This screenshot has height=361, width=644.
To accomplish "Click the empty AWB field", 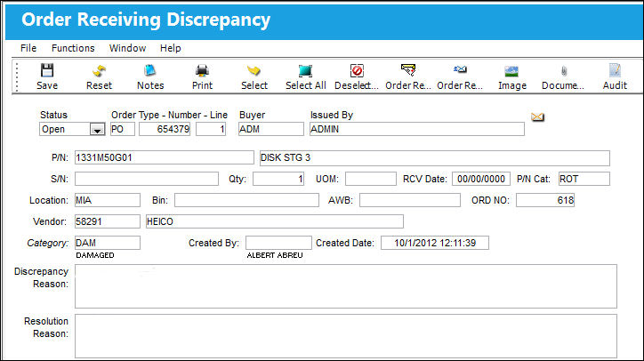I will pyautogui.click(x=410, y=200).
